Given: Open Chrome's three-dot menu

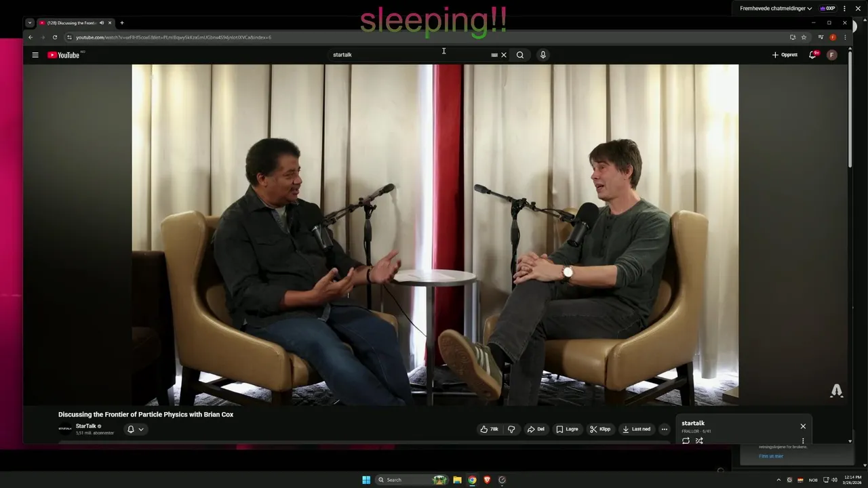Looking at the screenshot, I should (x=845, y=37).
